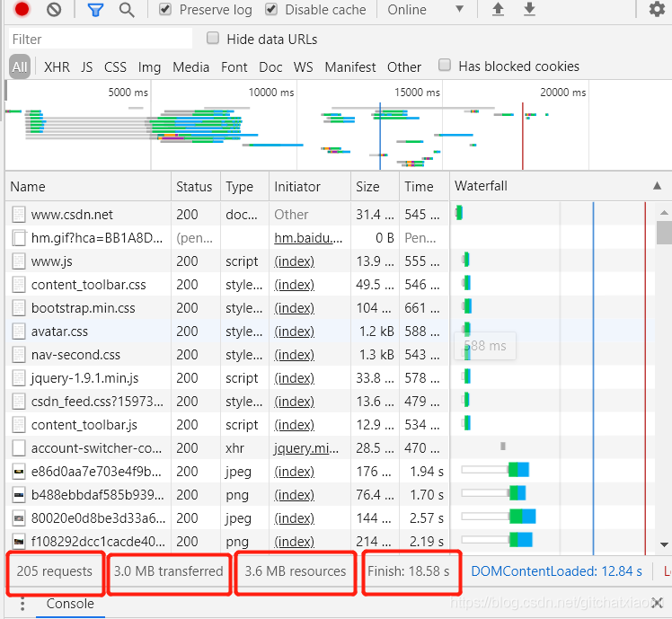Screen dimensions: 672x619
Task: Click the 10000 ms overview timeline mark
Action: [271, 93]
